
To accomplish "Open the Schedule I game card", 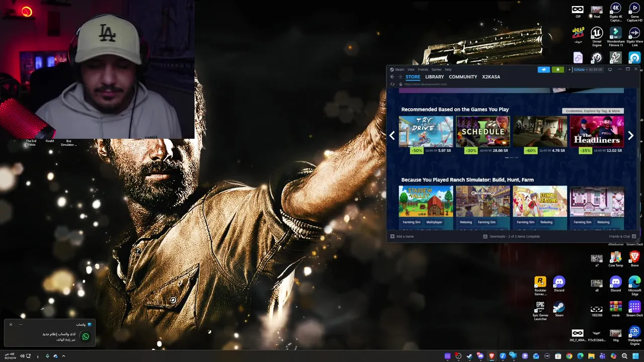I will 483,135.
